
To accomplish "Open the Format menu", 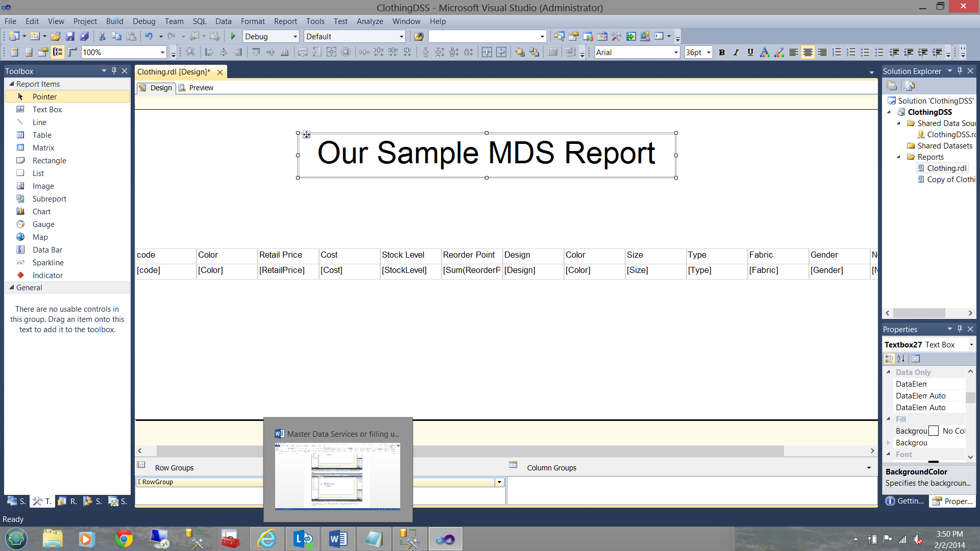I will 253,21.
